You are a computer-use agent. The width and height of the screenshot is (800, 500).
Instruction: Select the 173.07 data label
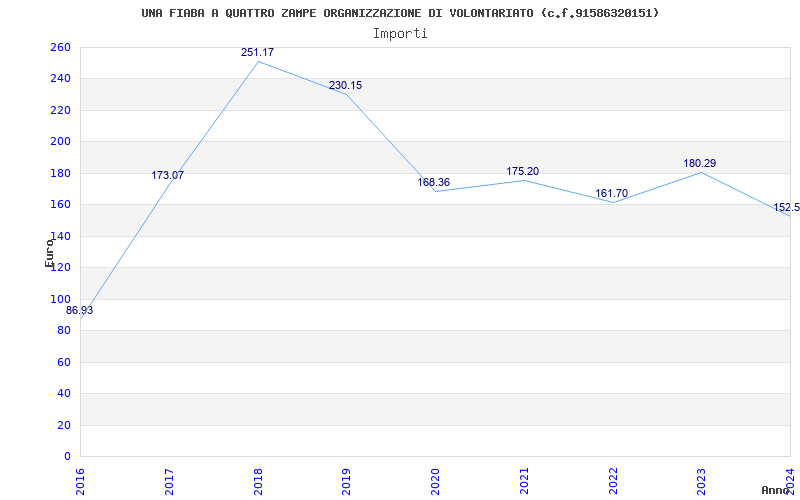[167, 175]
